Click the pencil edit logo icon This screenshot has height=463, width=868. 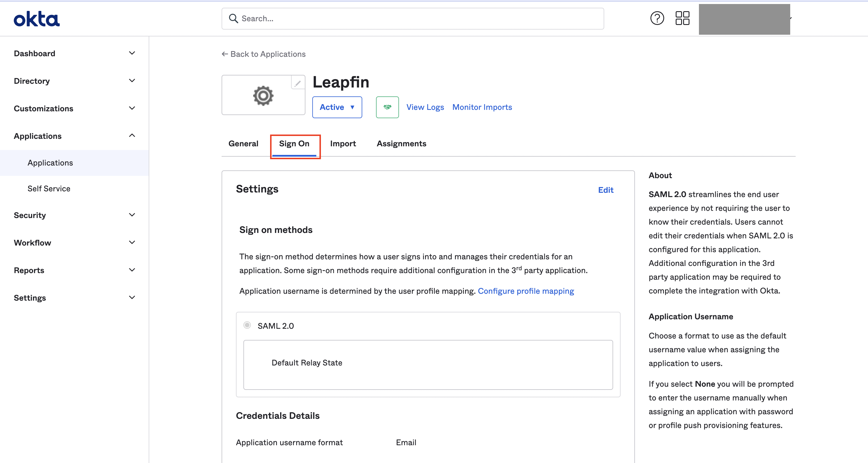298,83
